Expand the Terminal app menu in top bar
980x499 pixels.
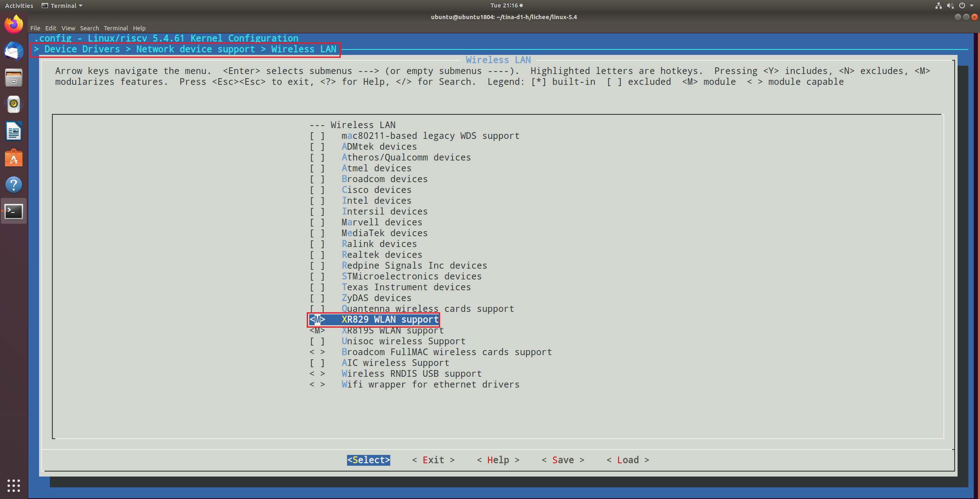pyautogui.click(x=62, y=5)
